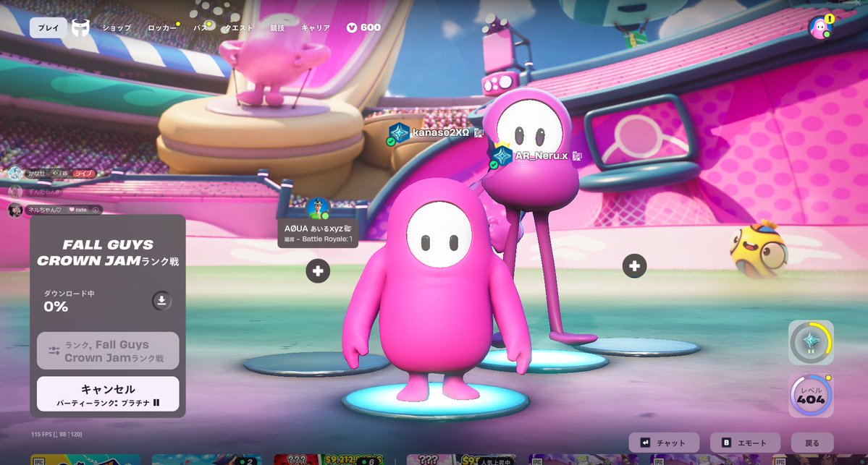Click the helmet crew icon beside プレイ
This screenshot has height=465, width=868.
click(81, 27)
